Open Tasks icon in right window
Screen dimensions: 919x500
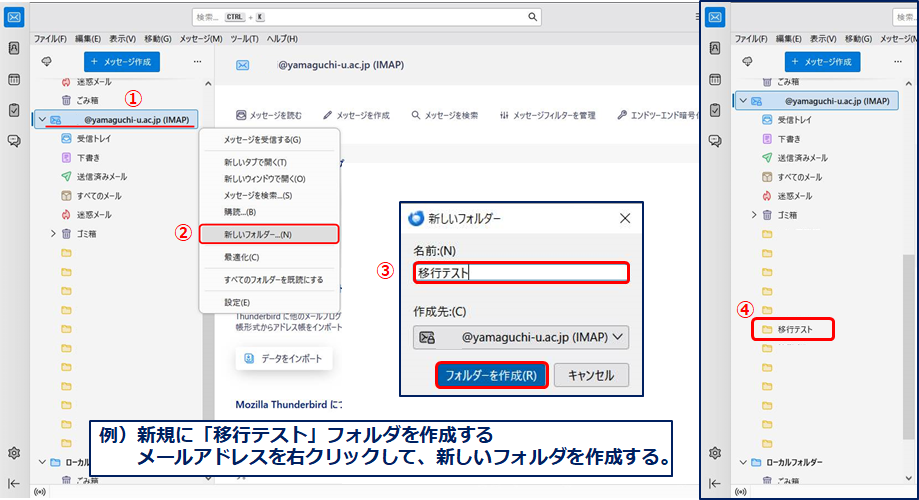715,110
